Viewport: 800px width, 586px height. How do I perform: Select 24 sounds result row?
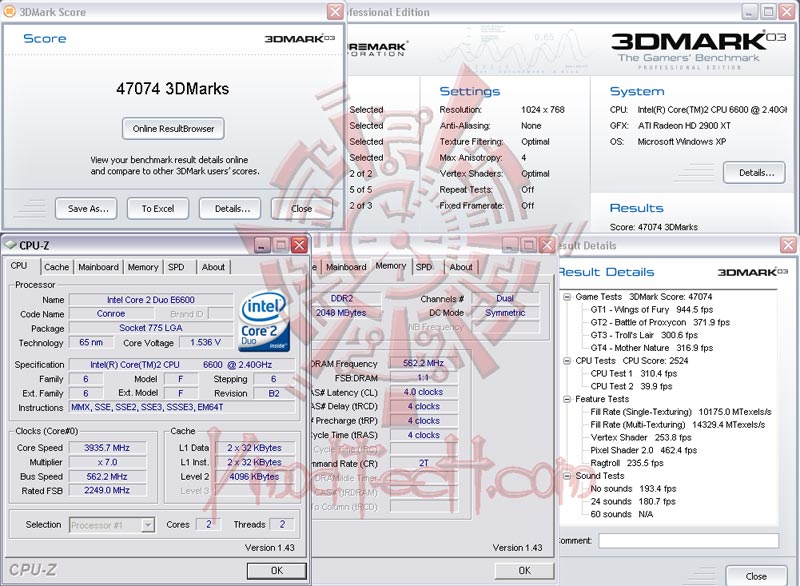click(x=633, y=501)
